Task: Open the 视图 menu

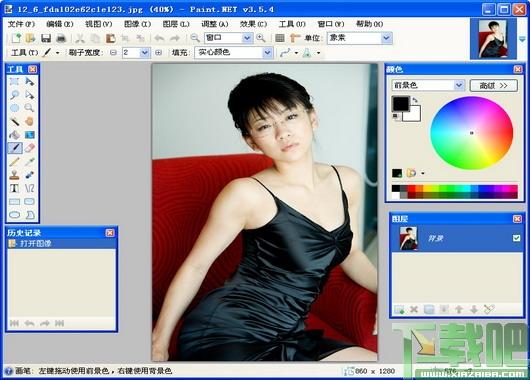Action: pyautogui.click(x=98, y=24)
